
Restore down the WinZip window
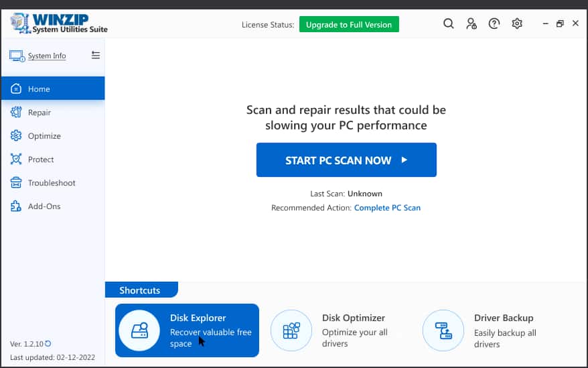coord(560,23)
